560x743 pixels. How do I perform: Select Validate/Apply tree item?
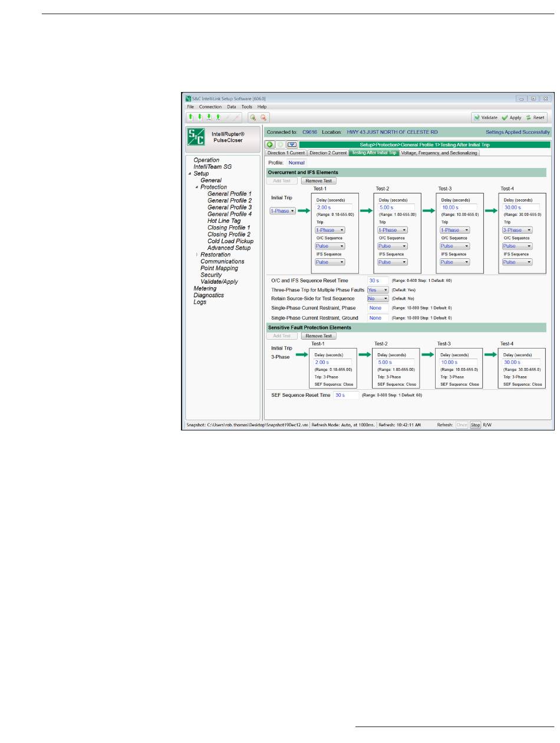pos(219,282)
